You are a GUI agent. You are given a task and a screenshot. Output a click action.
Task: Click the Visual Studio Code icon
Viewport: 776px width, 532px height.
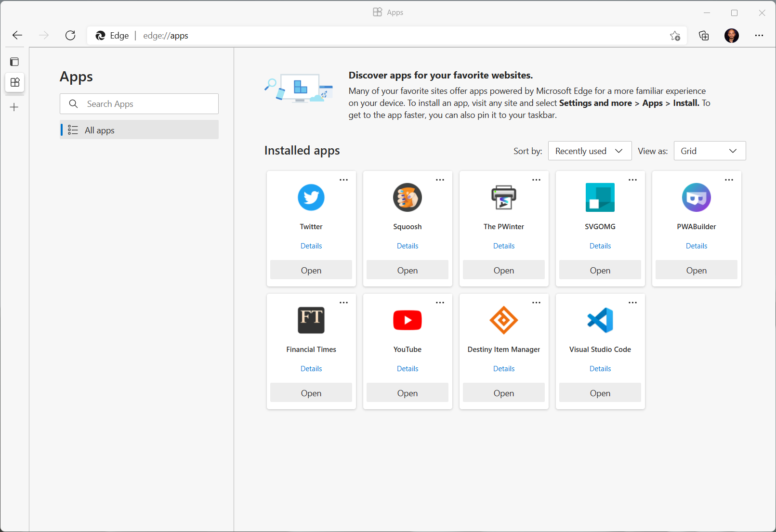point(600,320)
